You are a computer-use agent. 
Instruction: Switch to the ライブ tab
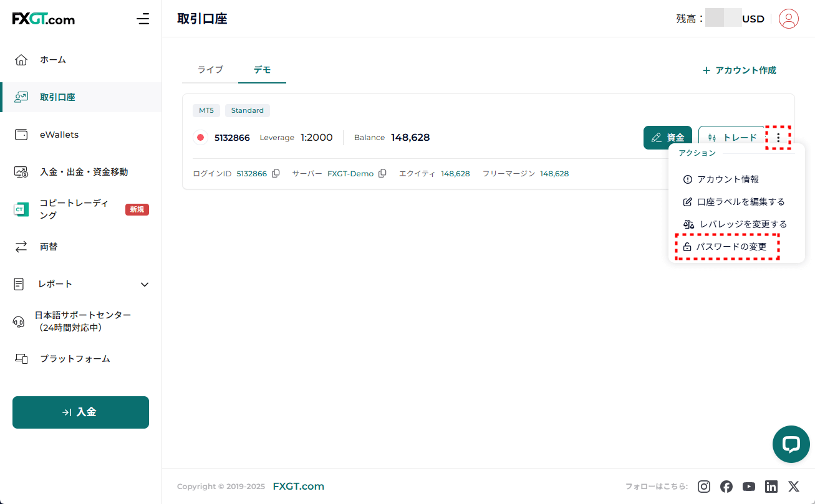point(210,70)
